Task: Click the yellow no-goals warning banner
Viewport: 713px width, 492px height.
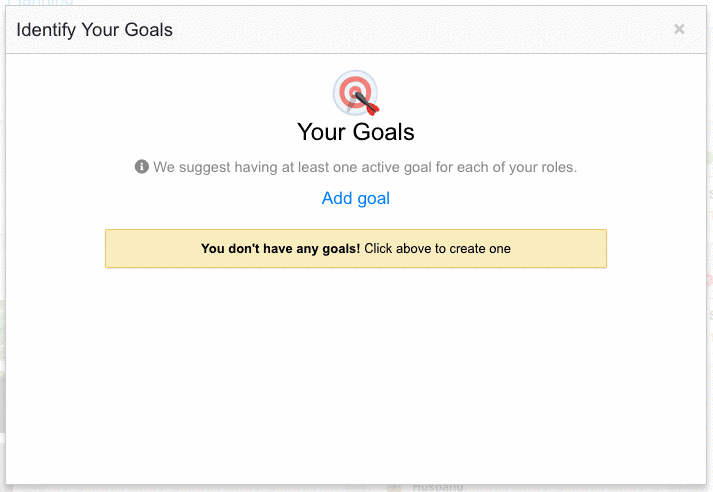Action: (x=560, y=249)
